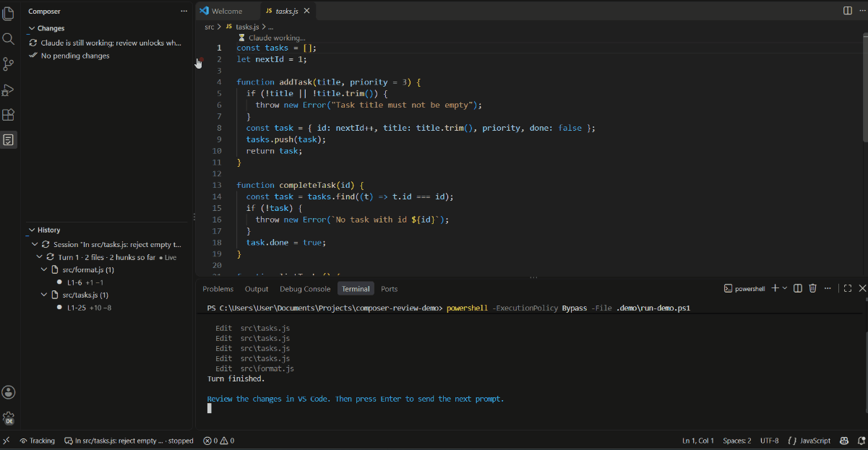Open the Run and Debug view
The width and height of the screenshot is (868, 450).
[9, 90]
